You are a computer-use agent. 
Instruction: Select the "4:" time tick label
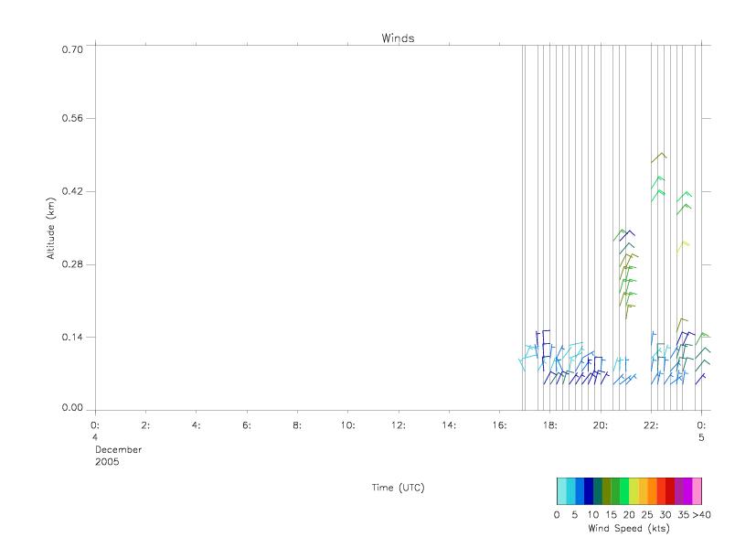pyautogui.click(x=197, y=425)
